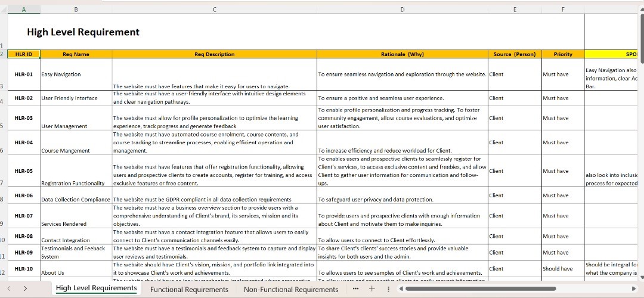This screenshot has width=644, height=298.
Task: Switch to the Functional Requirements tab
Action: coord(189,290)
